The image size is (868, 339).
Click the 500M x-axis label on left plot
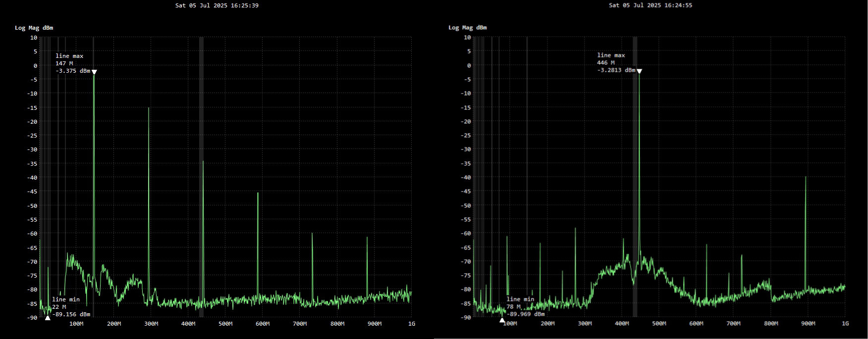(225, 324)
